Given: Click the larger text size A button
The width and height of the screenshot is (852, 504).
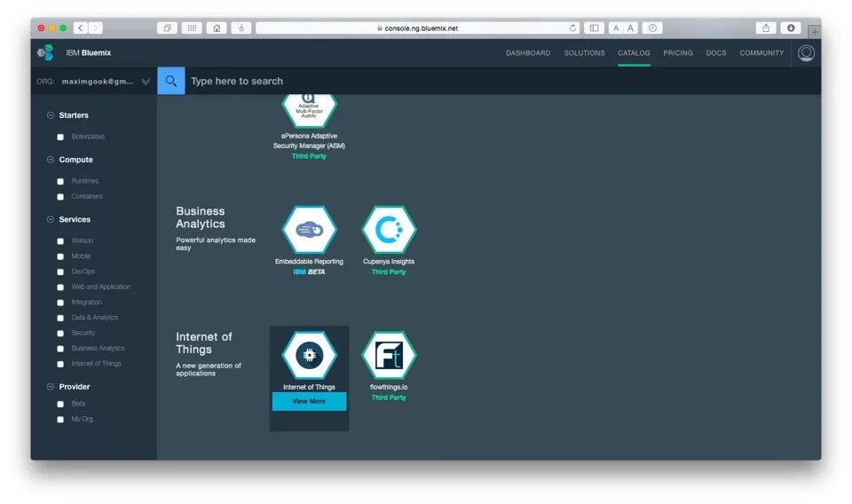Looking at the screenshot, I should (630, 28).
